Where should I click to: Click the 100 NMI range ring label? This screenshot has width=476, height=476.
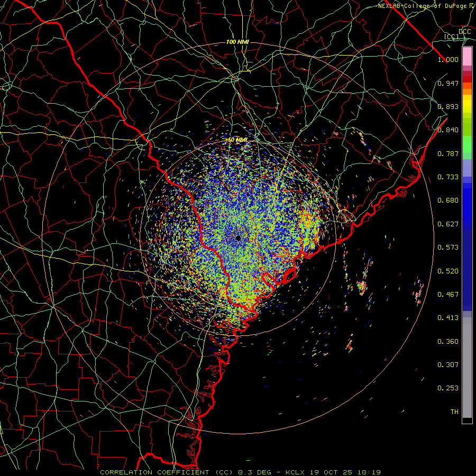point(237,42)
